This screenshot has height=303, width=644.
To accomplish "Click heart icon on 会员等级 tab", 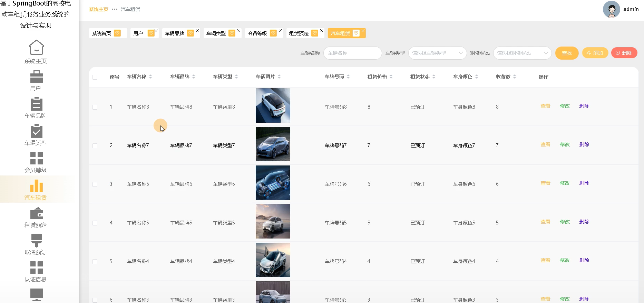I will [273, 33].
